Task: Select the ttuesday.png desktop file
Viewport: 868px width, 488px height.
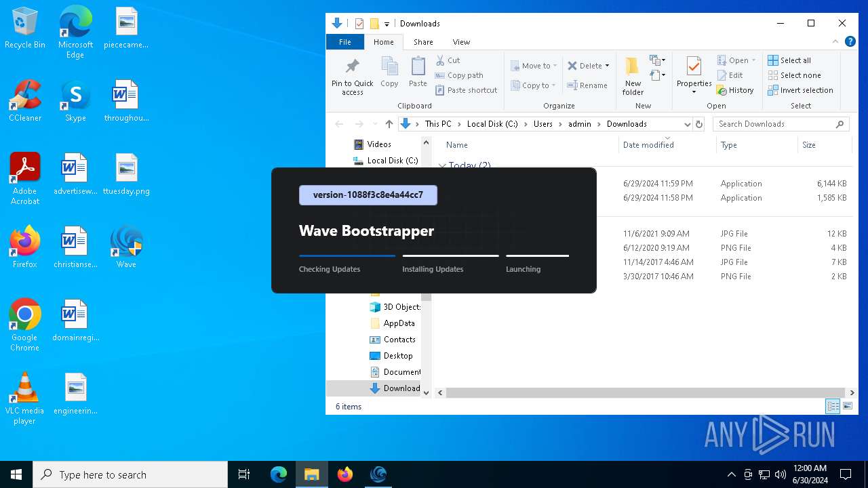Action: [126, 174]
